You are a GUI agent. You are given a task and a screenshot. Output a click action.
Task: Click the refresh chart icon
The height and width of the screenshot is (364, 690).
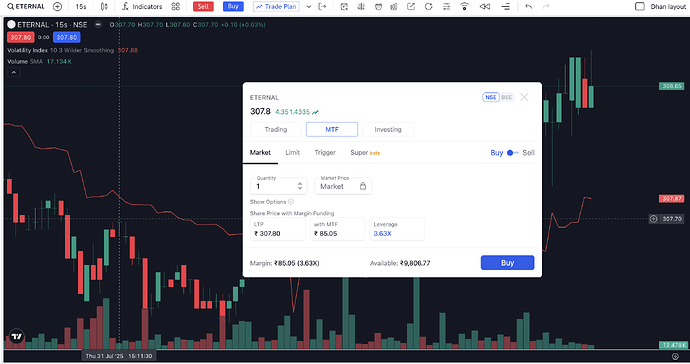[x=428, y=7]
